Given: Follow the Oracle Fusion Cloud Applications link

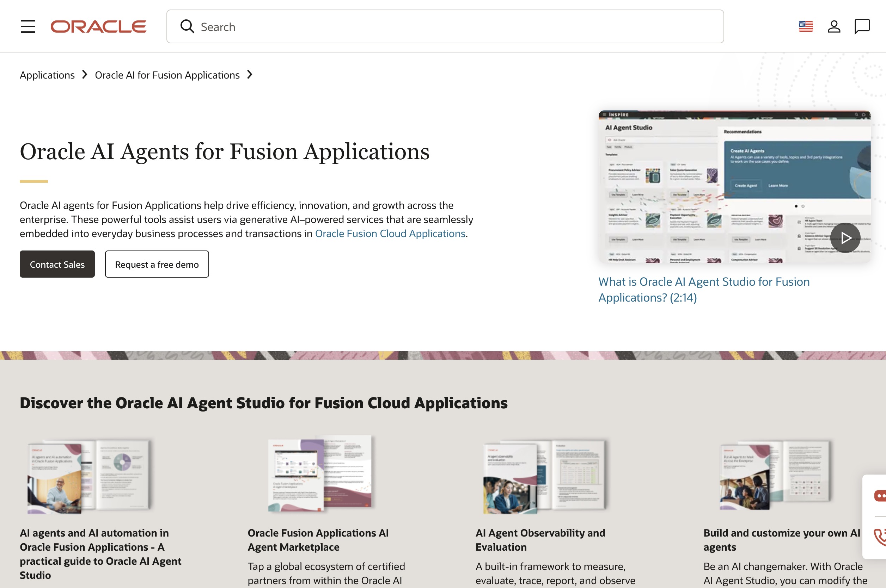Looking at the screenshot, I should 390,234.
